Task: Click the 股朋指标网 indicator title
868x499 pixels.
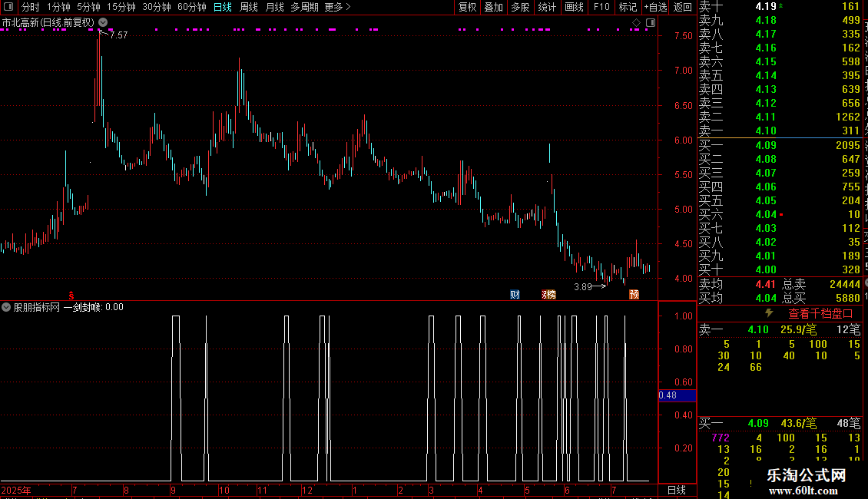Action: coord(37,307)
